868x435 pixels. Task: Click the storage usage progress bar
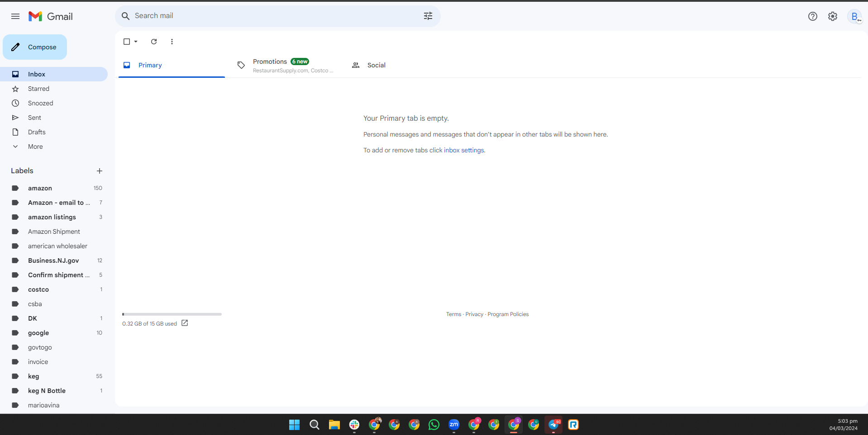pos(172,314)
